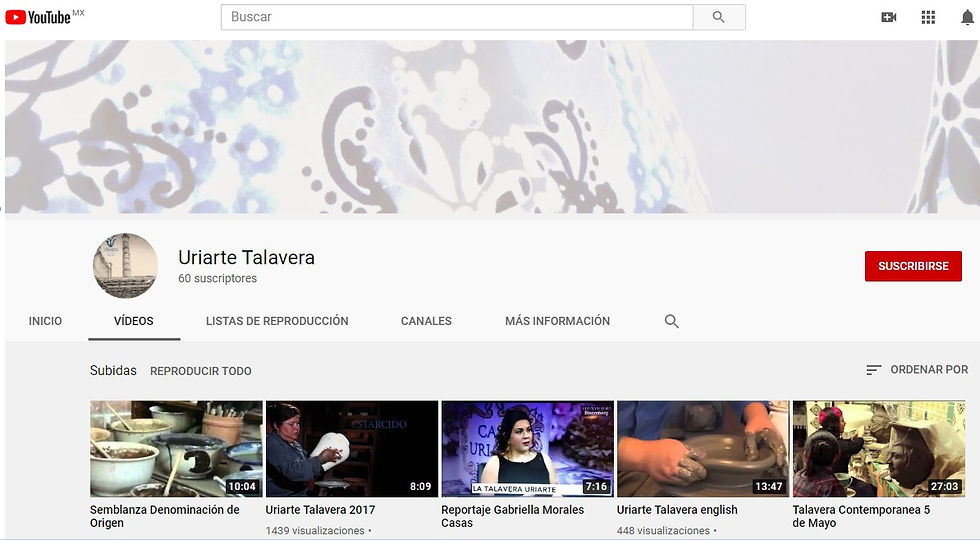Open the ORDENAR POR sort menu
Screen dimensions: 980x540
(917, 370)
